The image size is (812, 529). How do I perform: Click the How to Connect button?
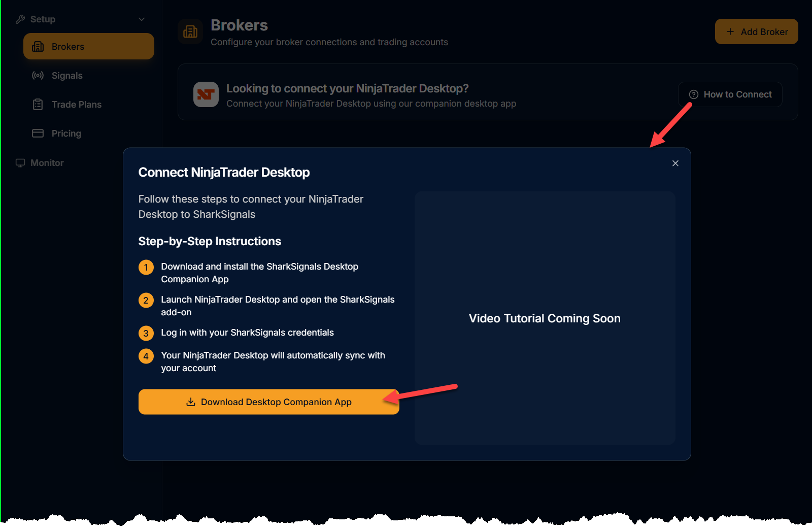coord(730,94)
